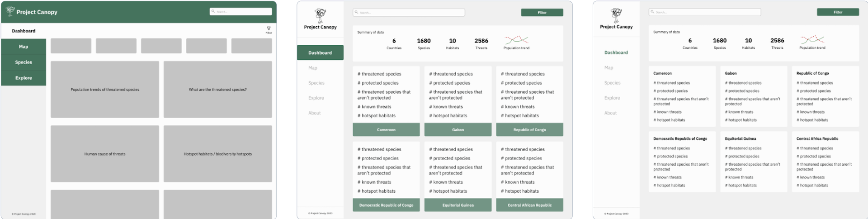
Task: Focus the search field in the left wireframe header
Action: pos(241,11)
